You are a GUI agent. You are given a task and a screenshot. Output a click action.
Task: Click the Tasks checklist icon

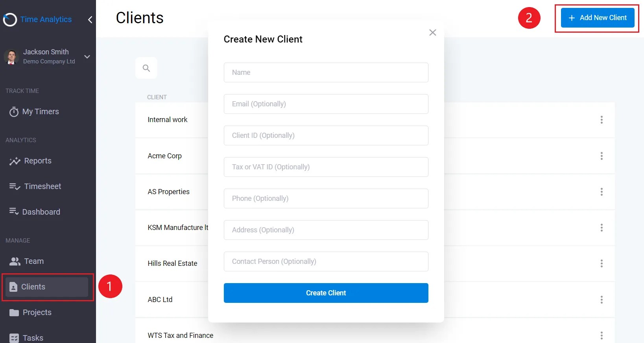[14, 338]
